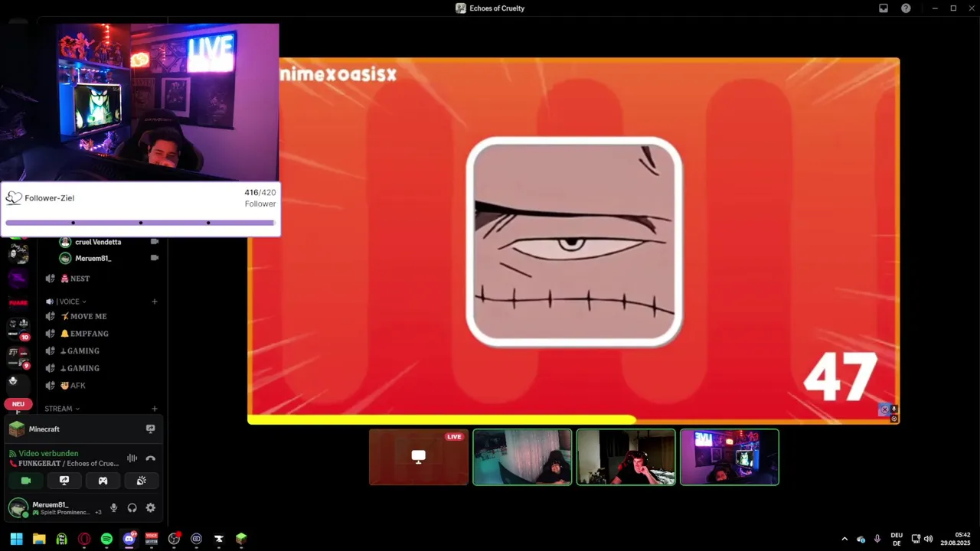Click the Follower-Ziel progress bar
Viewport: 980px width, 551px height.
tap(140, 223)
